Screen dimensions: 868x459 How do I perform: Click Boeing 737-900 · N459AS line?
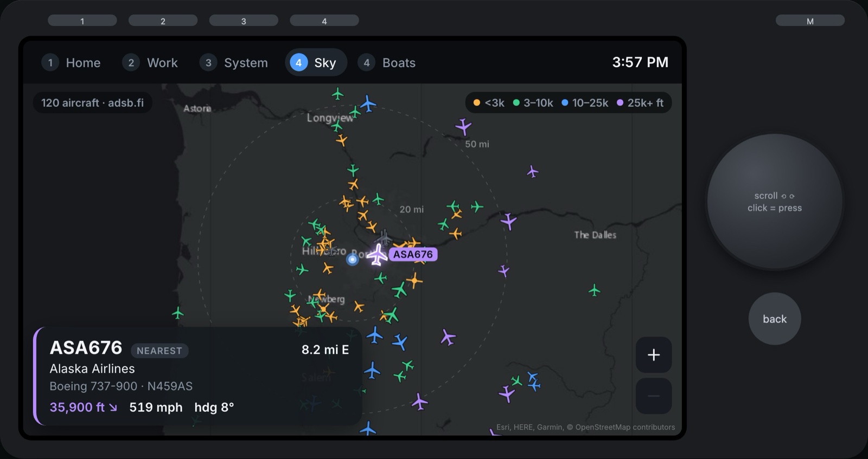click(121, 386)
